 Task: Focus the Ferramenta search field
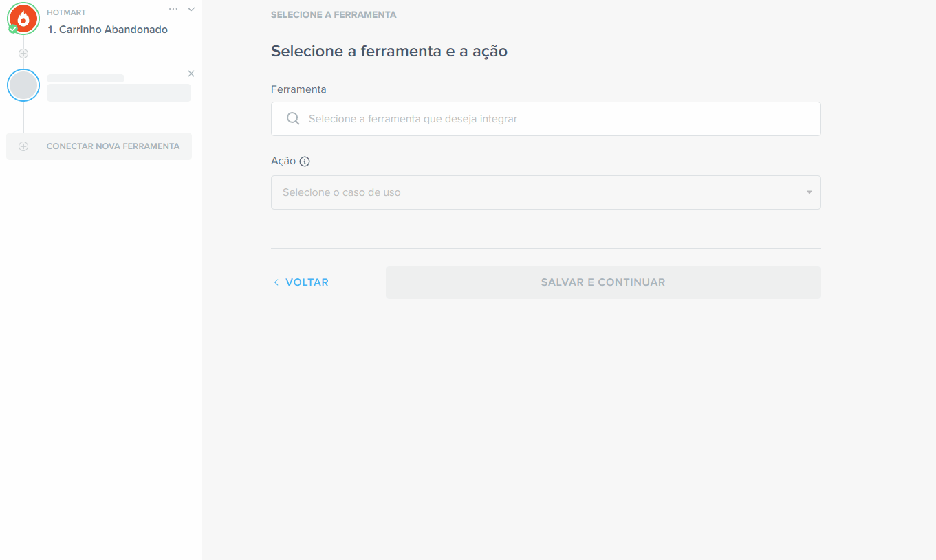pyautogui.click(x=546, y=119)
